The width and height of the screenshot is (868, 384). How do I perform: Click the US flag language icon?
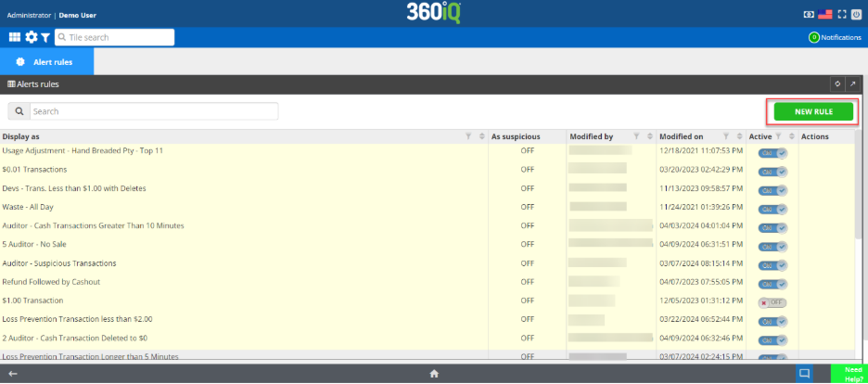click(x=825, y=15)
